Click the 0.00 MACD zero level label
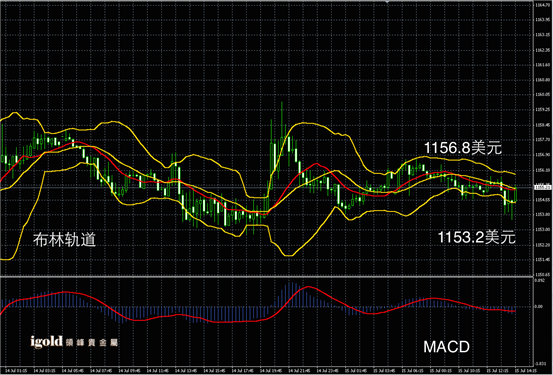 [539, 307]
